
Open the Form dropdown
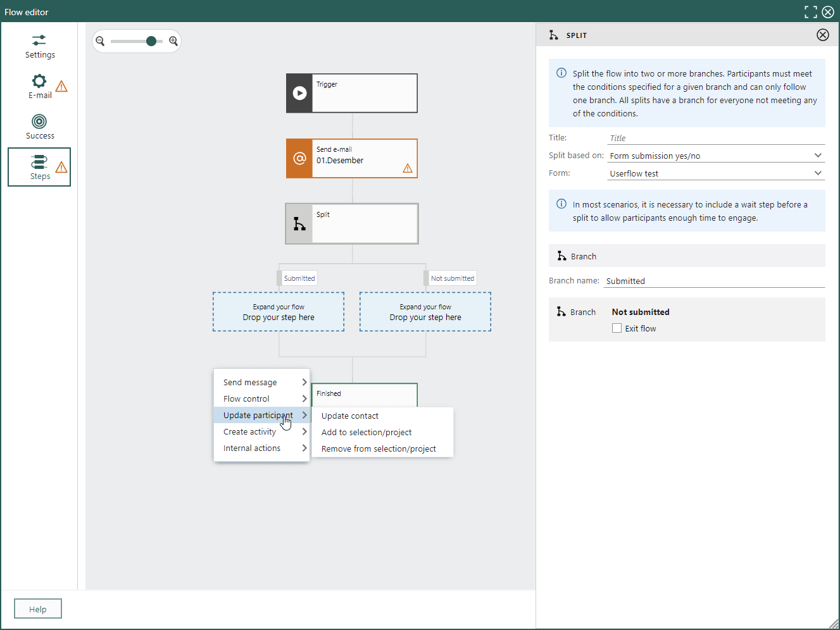pyautogui.click(x=716, y=173)
